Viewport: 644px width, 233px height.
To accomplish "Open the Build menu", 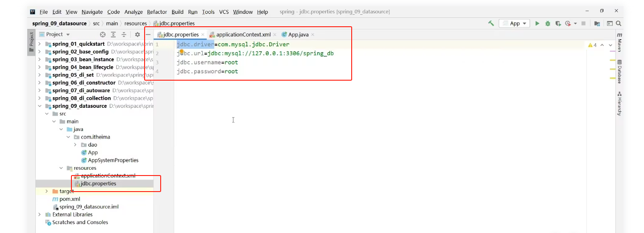I will [178, 12].
